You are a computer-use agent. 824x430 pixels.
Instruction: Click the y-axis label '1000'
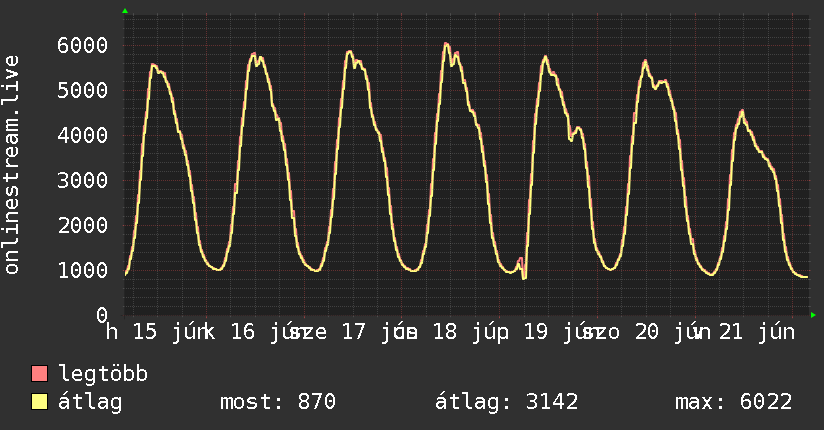point(83,271)
